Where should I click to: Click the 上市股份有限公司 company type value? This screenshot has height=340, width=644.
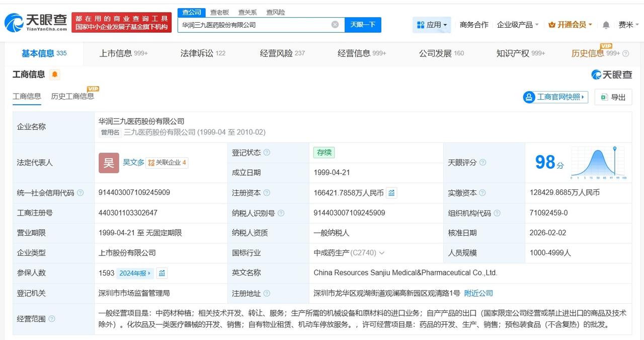(127, 253)
